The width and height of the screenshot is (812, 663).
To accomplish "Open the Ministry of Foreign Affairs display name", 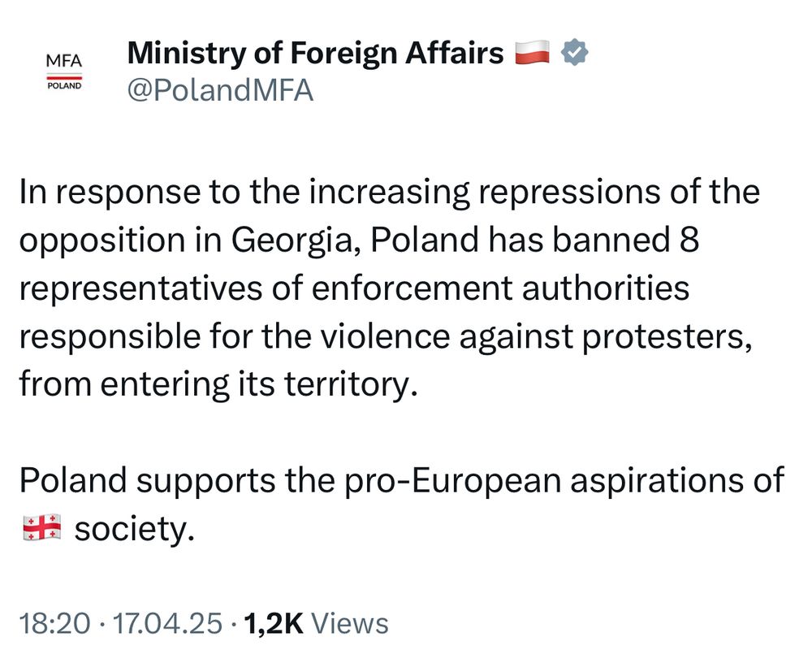I will point(315,53).
